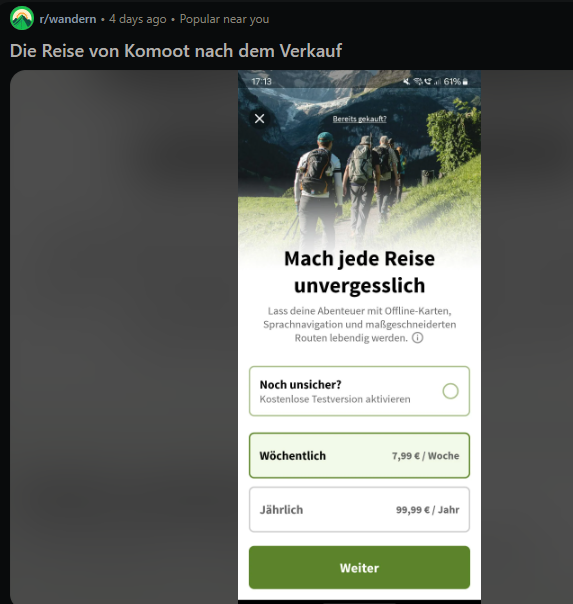Open the r/wandern subreddit avatar

[x=22, y=18]
